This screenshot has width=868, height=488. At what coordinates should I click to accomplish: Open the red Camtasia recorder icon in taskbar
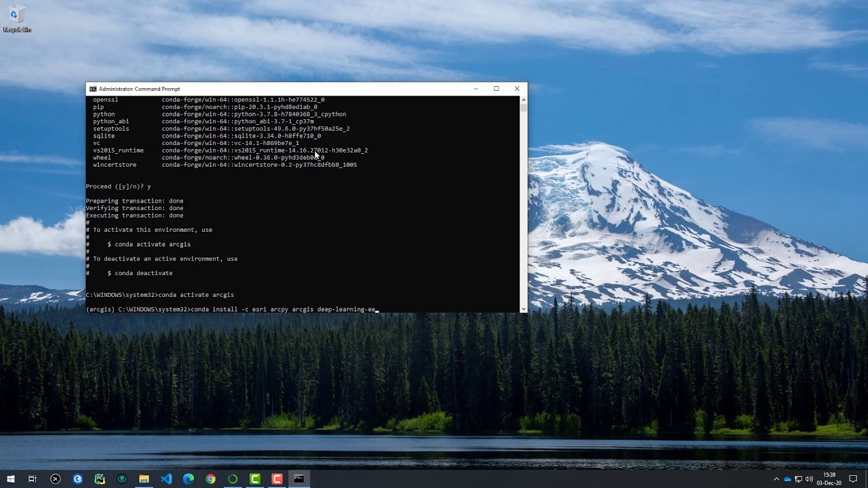coord(277,479)
